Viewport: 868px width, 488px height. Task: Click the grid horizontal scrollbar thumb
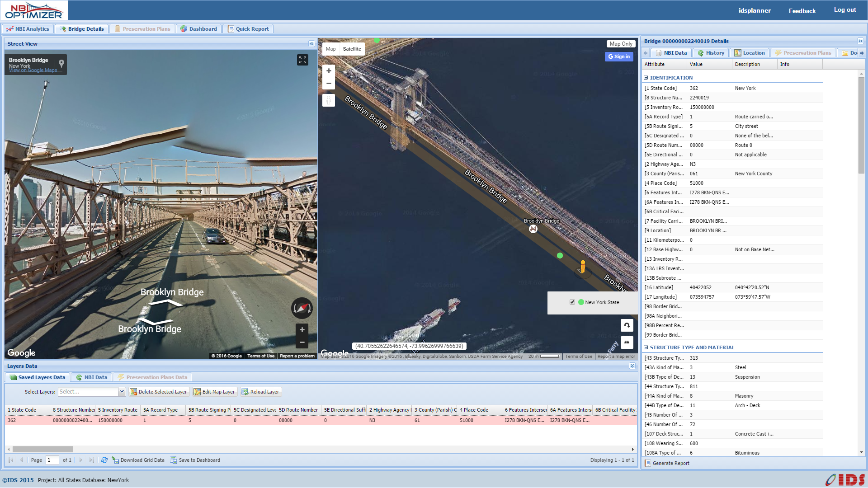pos(43,449)
